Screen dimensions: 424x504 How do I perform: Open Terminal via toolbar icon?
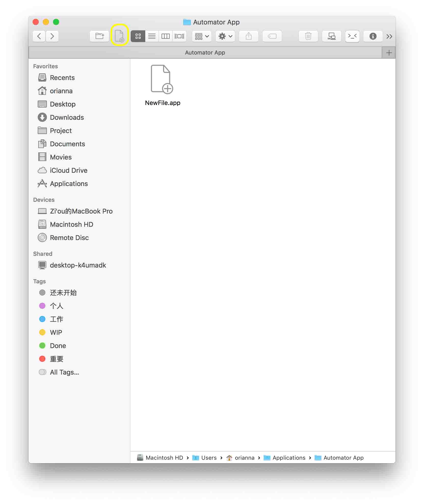[x=352, y=36]
